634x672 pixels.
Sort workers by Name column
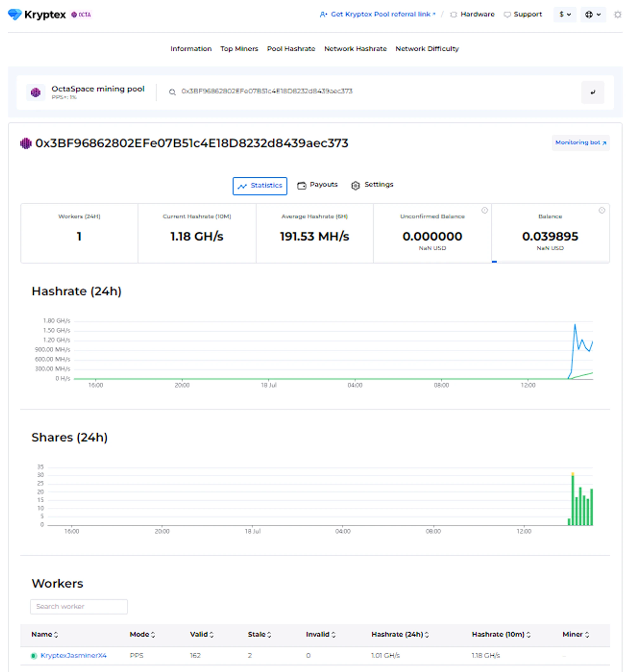45,635
